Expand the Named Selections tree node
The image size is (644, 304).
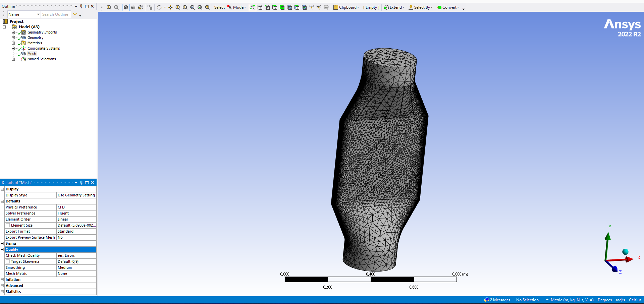click(13, 59)
